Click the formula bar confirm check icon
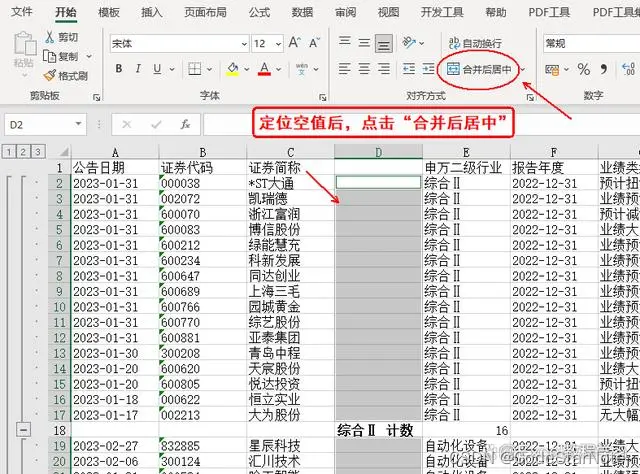 point(156,124)
